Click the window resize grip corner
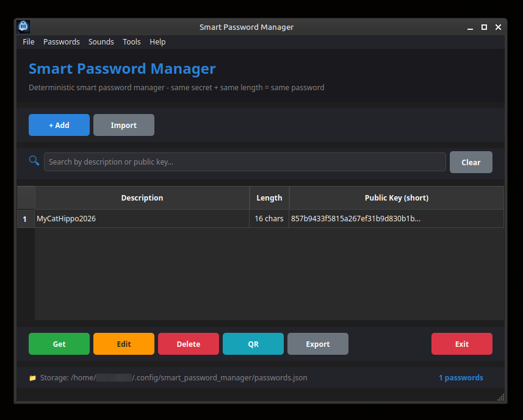The height and width of the screenshot is (420, 523). click(x=500, y=397)
